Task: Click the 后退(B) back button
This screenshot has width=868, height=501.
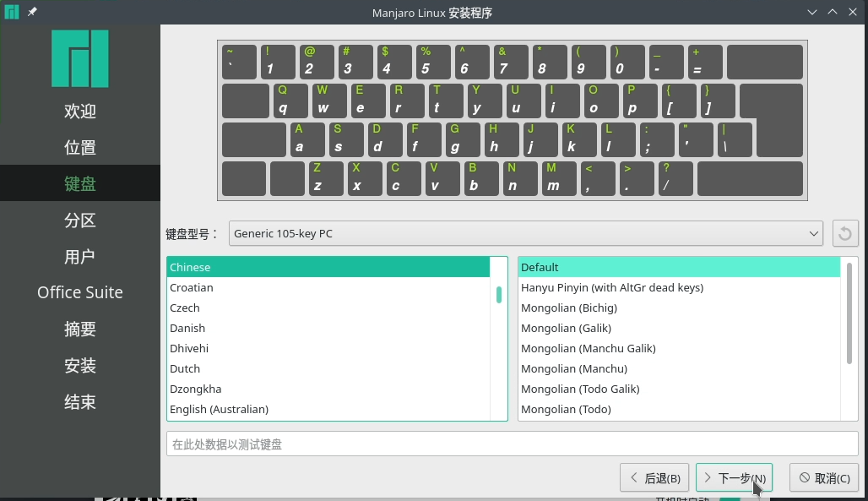Action: (654, 477)
